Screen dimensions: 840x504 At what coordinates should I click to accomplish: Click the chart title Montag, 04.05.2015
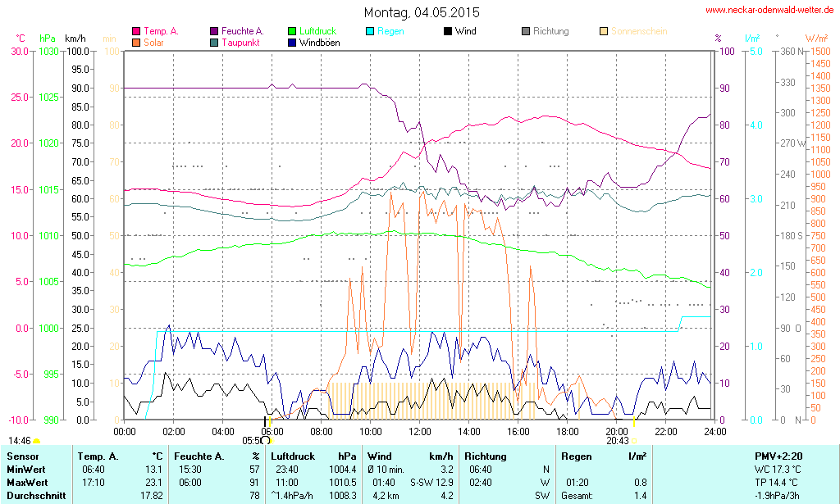(422, 13)
